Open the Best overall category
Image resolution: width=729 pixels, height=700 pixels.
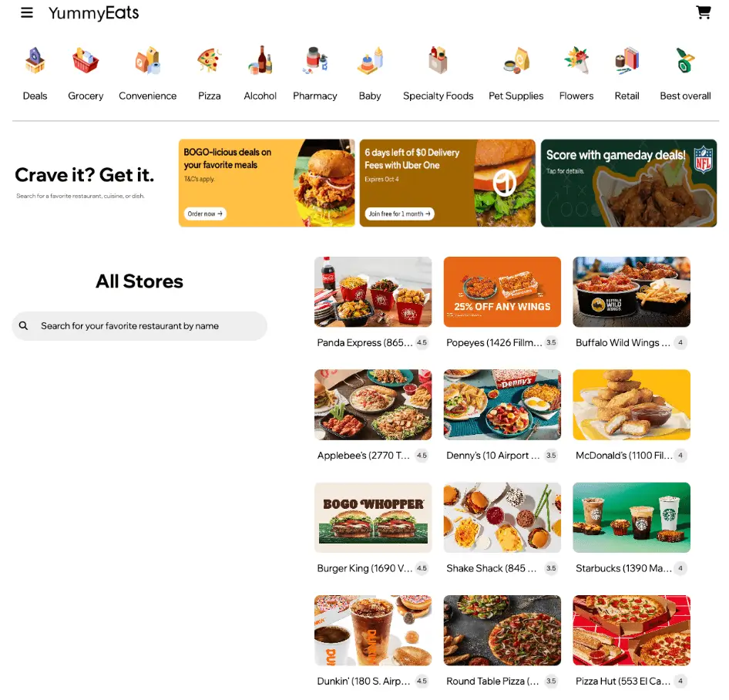click(685, 96)
